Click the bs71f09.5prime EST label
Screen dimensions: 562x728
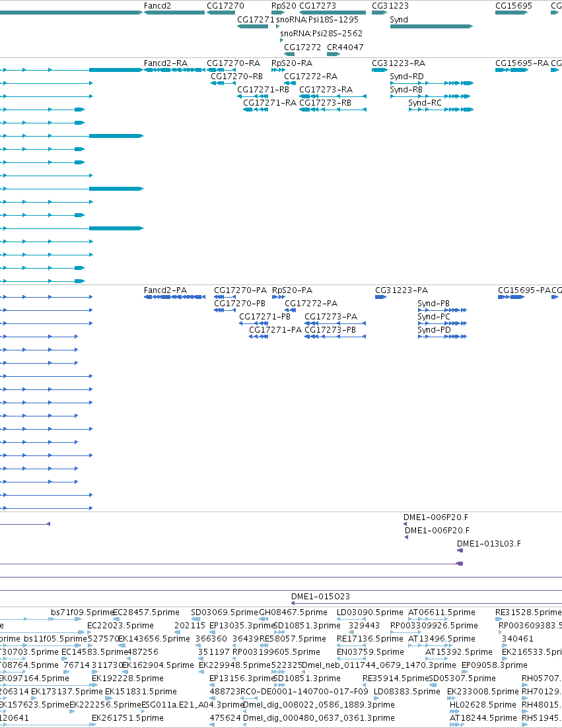[82, 612]
